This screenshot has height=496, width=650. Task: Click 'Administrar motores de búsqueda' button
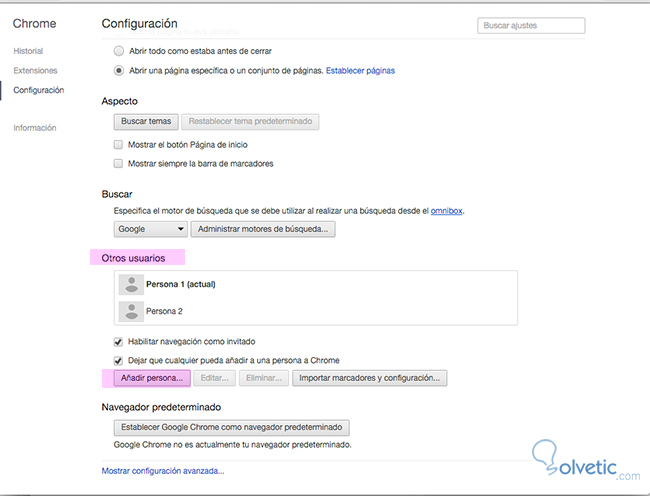point(263,229)
